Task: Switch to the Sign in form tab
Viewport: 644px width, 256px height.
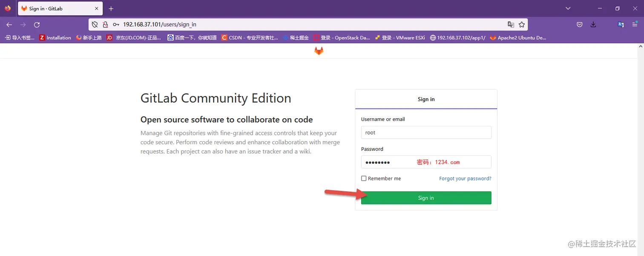Action: pyautogui.click(x=426, y=99)
